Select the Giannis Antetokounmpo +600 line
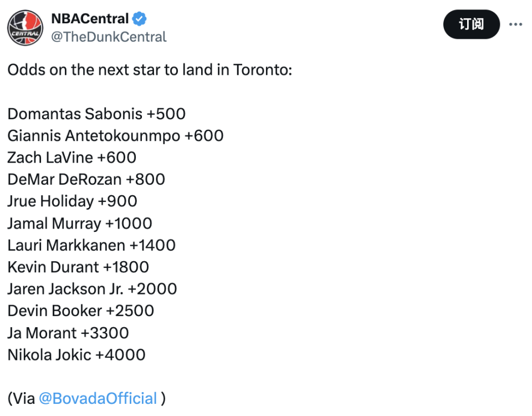 pyautogui.click(x=115, y=135)
